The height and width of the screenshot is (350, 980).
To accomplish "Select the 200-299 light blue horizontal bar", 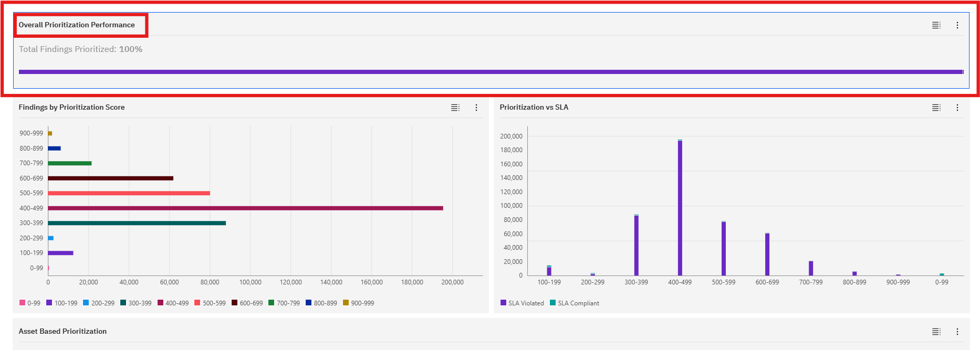I will pyautogui.click(x=51, y=238).
